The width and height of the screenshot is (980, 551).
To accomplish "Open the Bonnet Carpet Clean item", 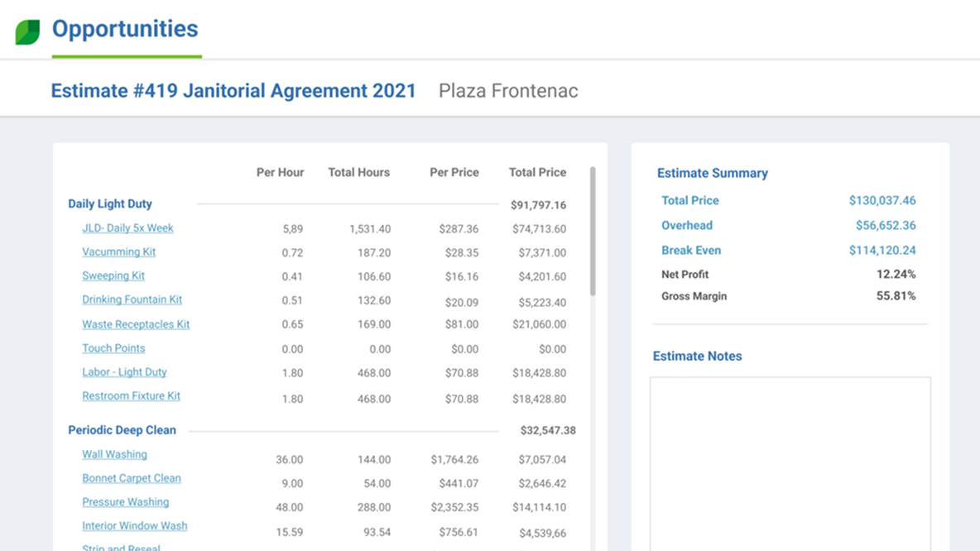I will point(131,478).
